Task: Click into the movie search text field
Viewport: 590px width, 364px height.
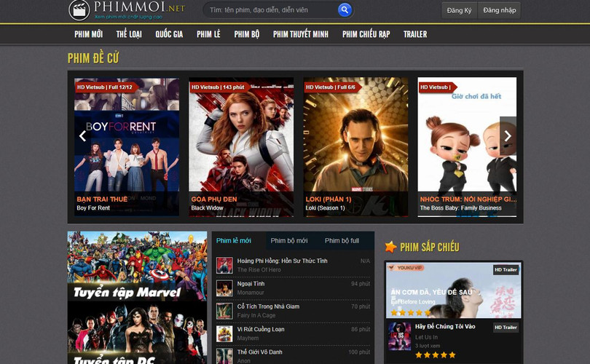Action: coord(270,10)
